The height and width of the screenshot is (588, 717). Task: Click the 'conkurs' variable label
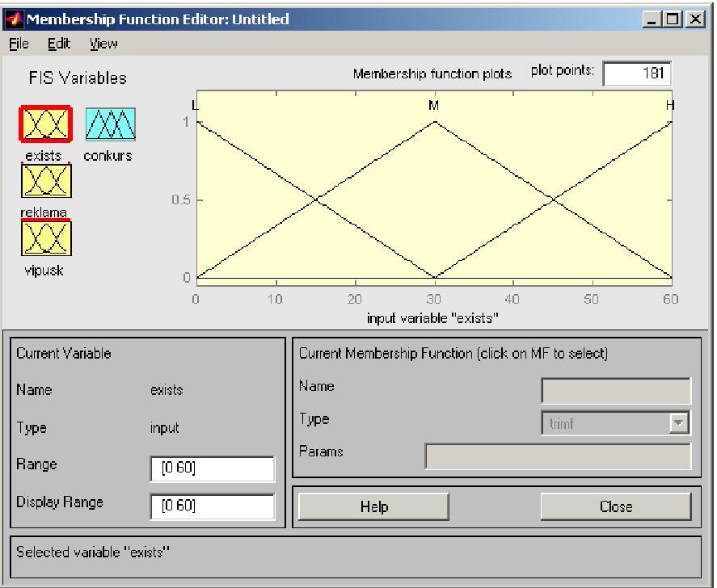point(108,156)
